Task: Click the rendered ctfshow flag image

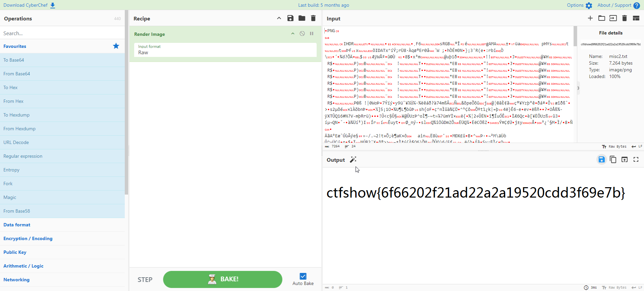Action: pos(476,193)
